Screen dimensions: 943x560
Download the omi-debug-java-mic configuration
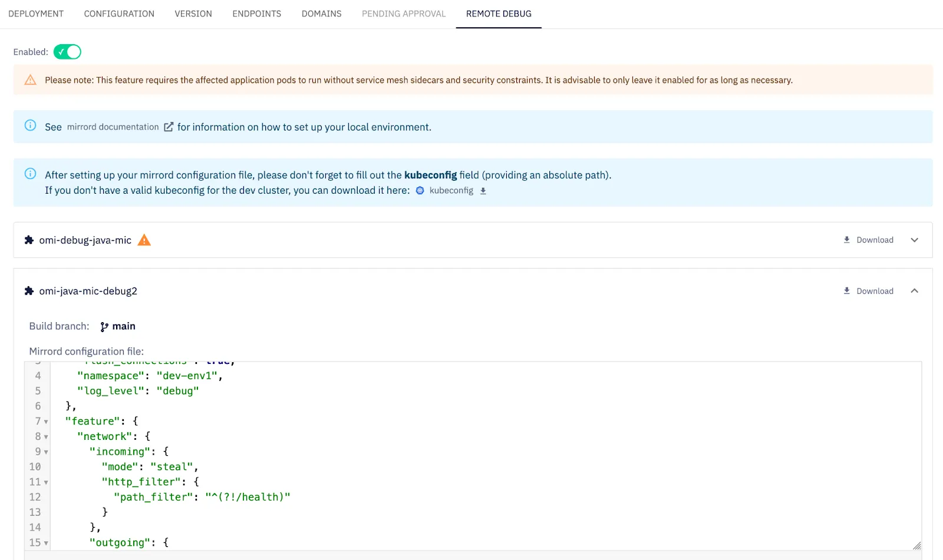coord(869,240)
